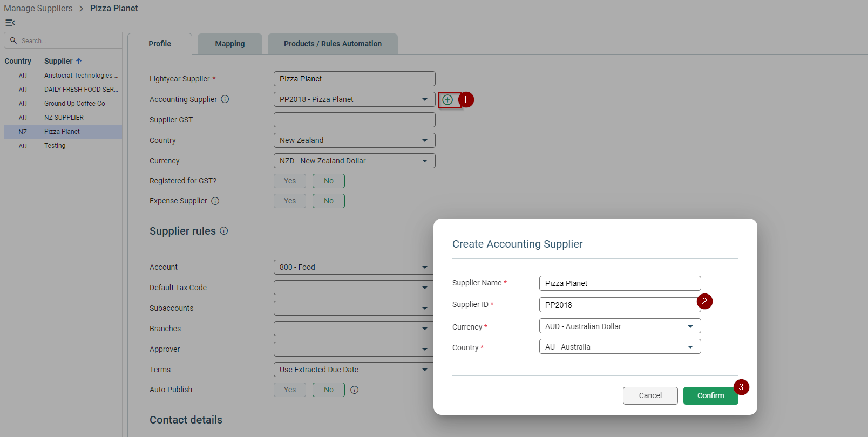The width and height of the screenshot is (868, 437).
Task: Open dialog Country AU - Australia dropdown
Action: (620, 347)
